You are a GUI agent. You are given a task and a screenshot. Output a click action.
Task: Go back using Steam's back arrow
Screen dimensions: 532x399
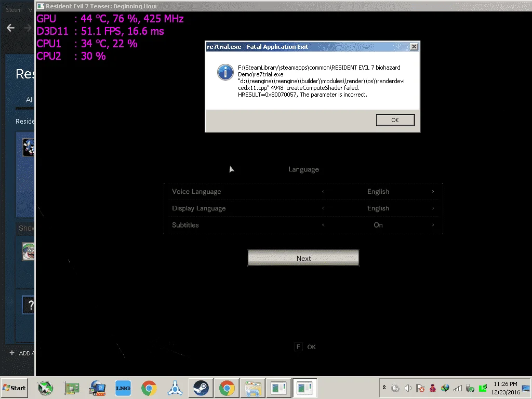(x=10, y=28)
